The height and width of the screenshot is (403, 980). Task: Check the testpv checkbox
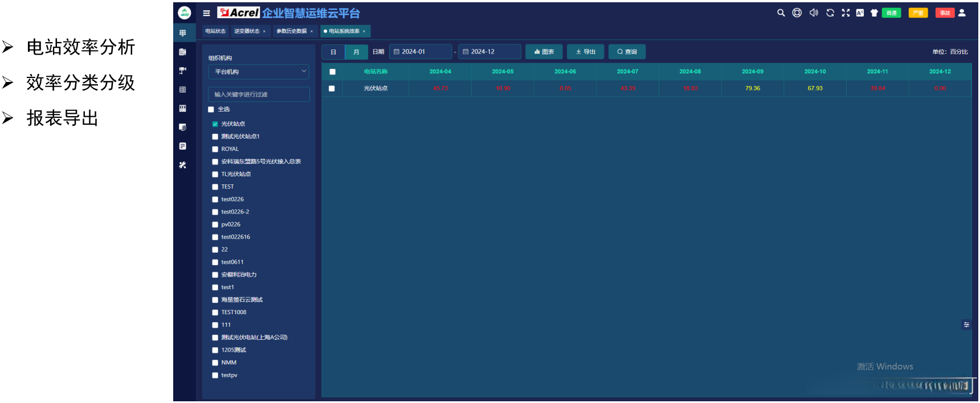[215, 375]
